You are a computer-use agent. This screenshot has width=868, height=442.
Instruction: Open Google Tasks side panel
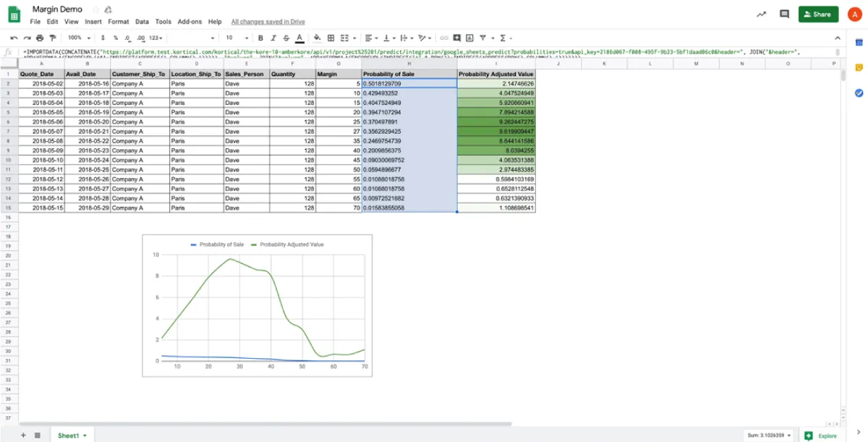(859, 93)
